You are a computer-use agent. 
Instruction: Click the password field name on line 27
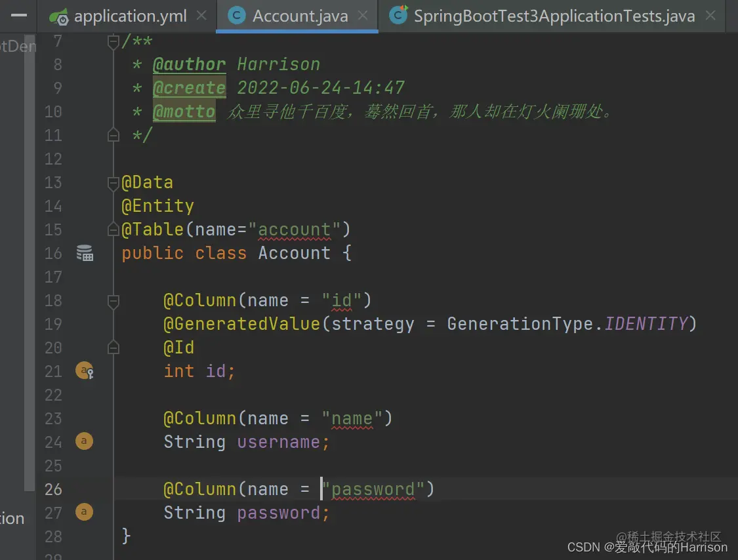pyautogui.click(x=279, y=513)
